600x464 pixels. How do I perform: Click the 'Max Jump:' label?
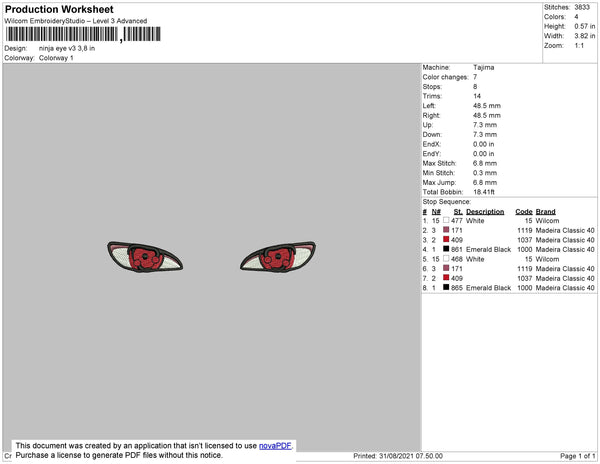[x=439, y=182]
